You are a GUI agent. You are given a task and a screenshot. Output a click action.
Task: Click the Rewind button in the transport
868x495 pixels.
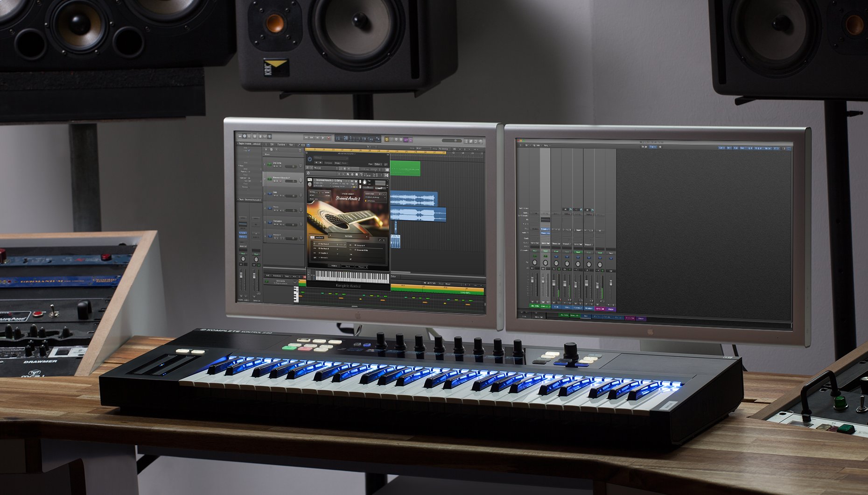coord(306,138)
